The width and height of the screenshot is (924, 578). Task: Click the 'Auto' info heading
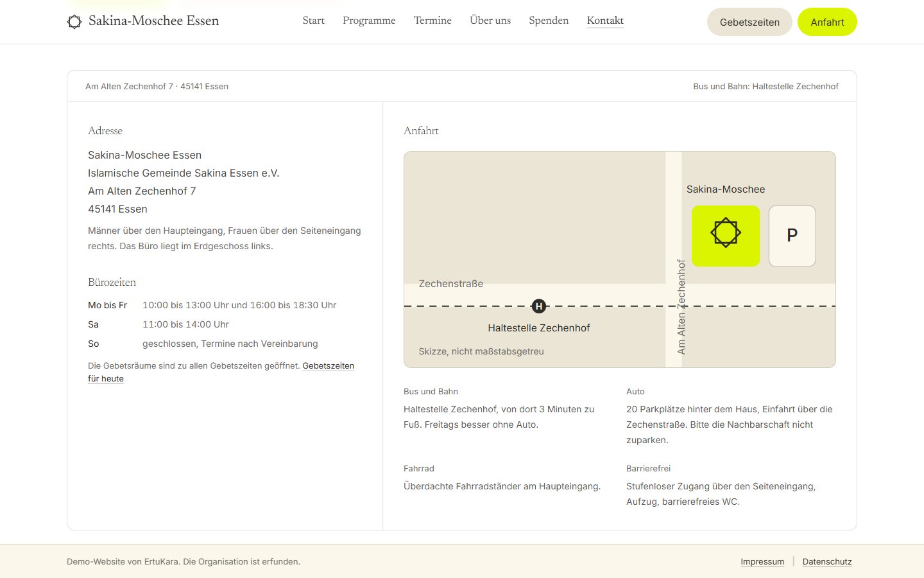tap(635, 392)
